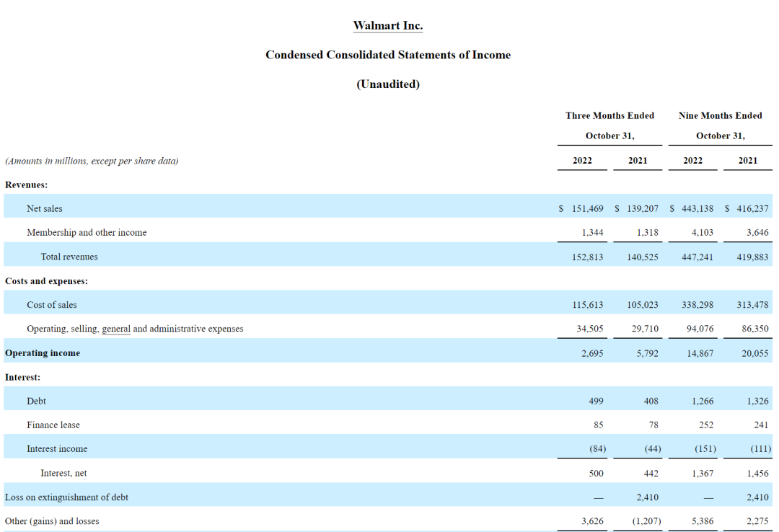The image size is (779, 532).
Task: Click the Walmart Inc. underlined title
Action: click(x=387, y=26)
